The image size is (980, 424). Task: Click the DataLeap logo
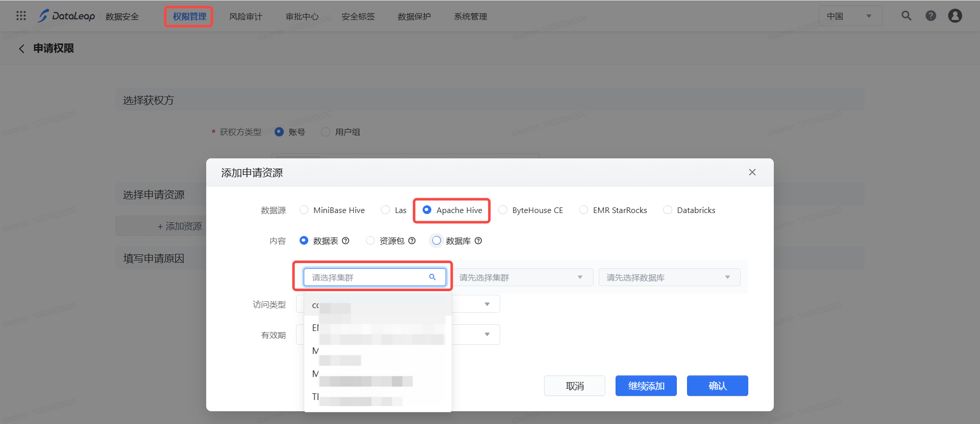click(x=66, y=16)
